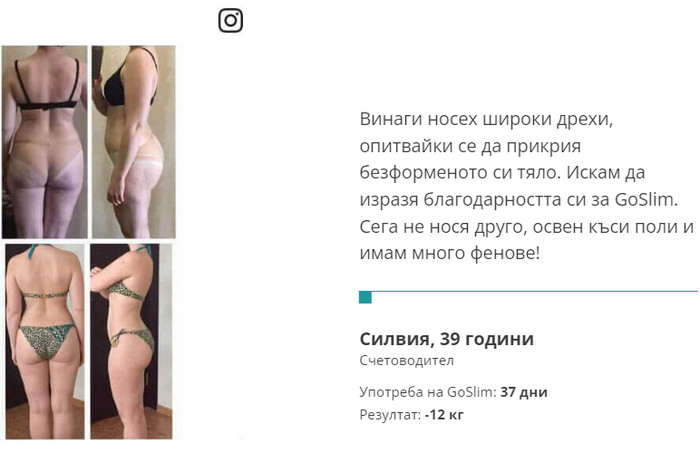Click the Резултат label text
Screen dimensions: 700x453
coord(390,415)
